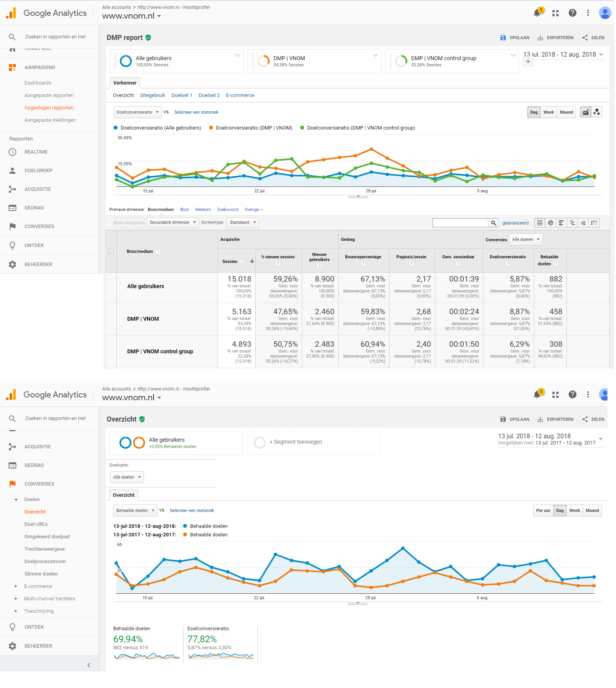Toggle chart interval to Week in DMP report
The image size is (616, 688).
point(549,112)
